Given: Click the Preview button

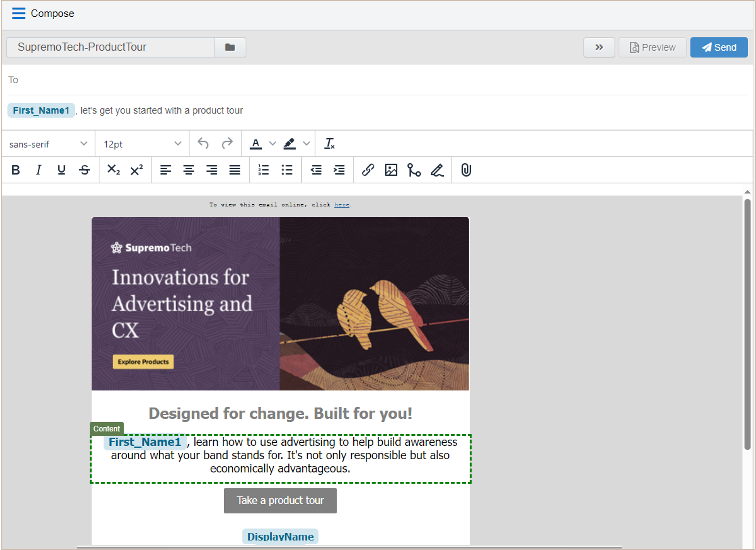Looking at the screenshot, I should pyautogui.click(x=652, y=47).
